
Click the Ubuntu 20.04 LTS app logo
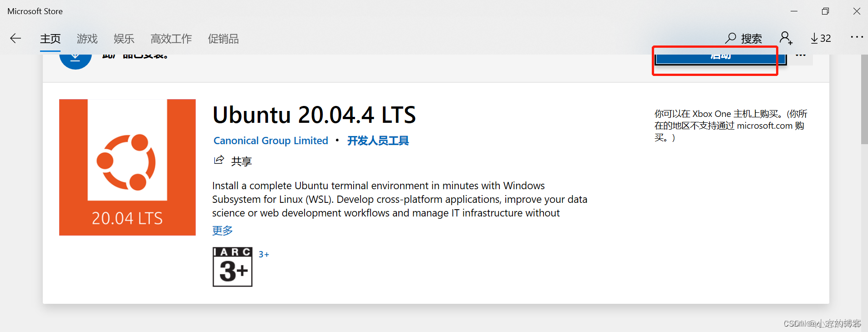(x=127, y=167)
